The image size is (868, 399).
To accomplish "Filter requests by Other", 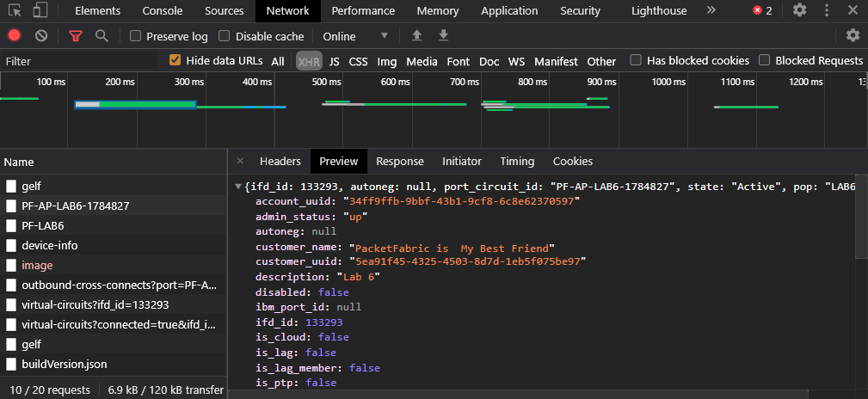I will tap(601, 61).
